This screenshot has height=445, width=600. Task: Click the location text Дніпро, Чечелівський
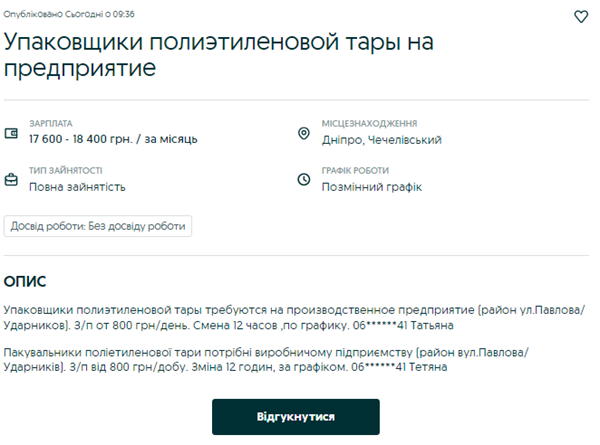pyautogui.click(x=382, y=140)
